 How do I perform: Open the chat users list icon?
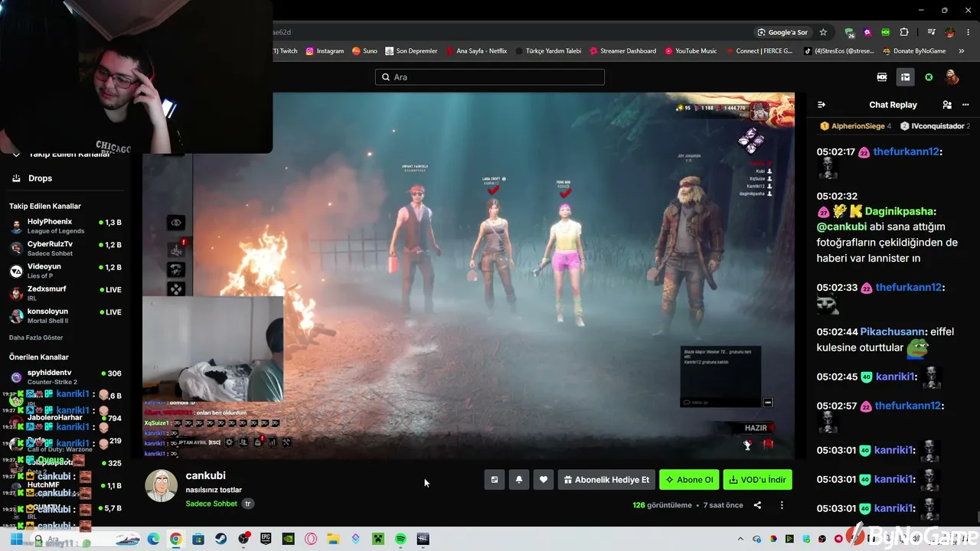[x=947, y=105]
